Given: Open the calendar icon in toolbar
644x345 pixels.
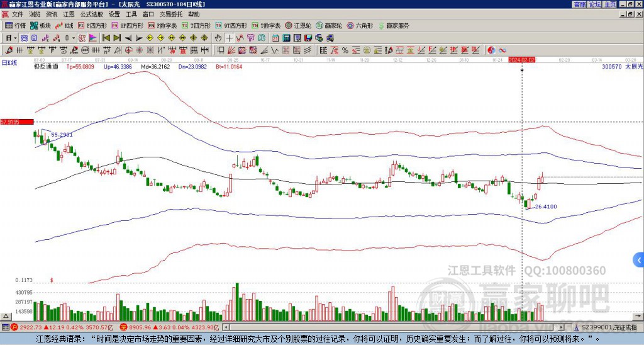Looking at the screenshot, I should [x=275, y=38].
